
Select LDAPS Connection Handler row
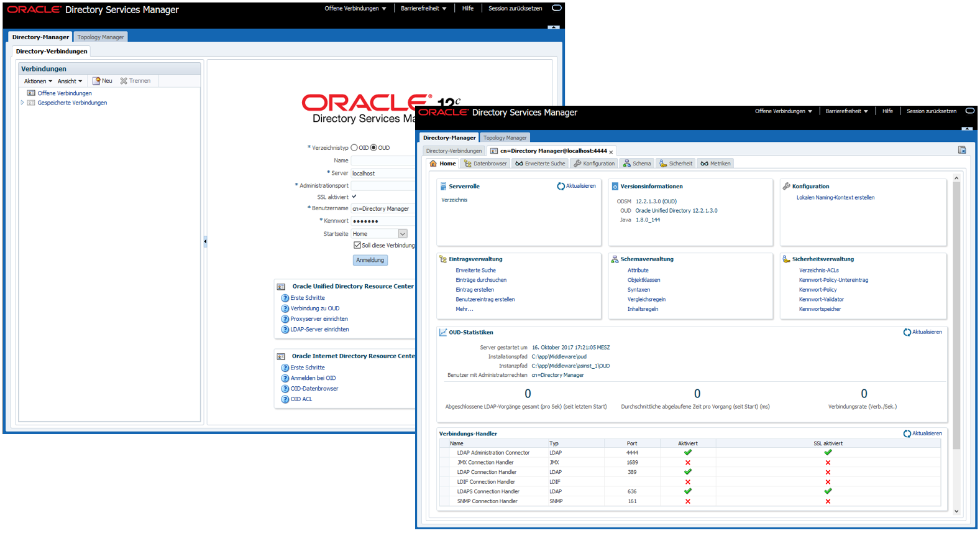click(690, 491)
